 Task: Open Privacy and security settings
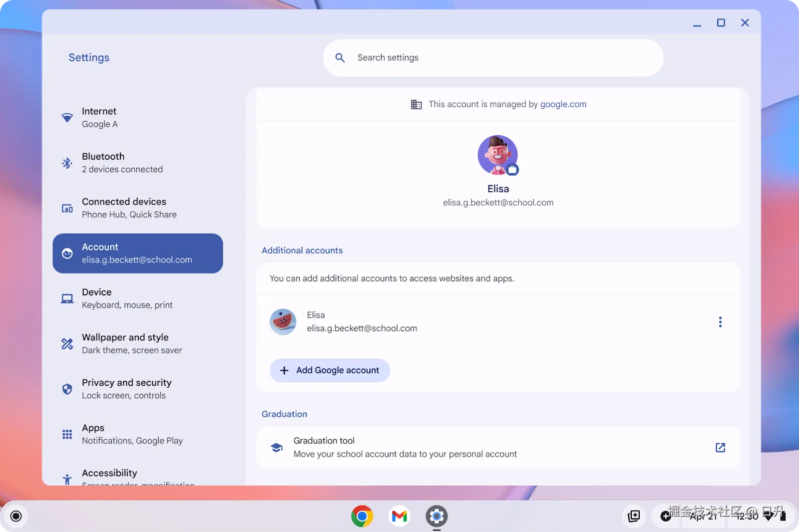click(x=138, y=389)
